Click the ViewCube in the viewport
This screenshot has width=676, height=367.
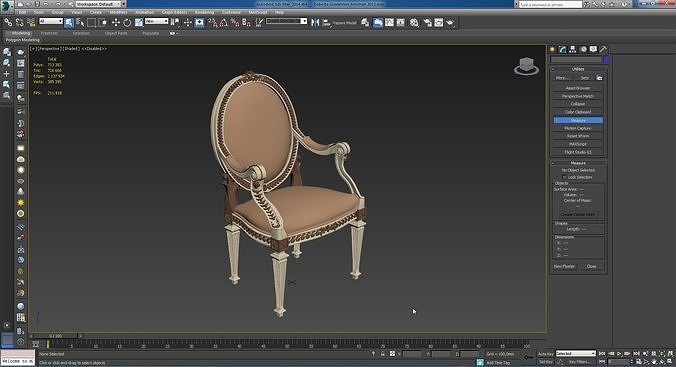[526, 66]
